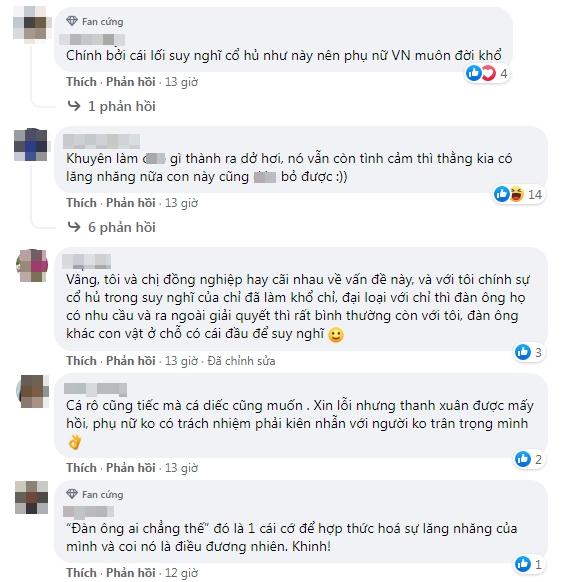Open the avatar beside the 'Cá rô cũng tiếc' comment

[x=33, y=391]
